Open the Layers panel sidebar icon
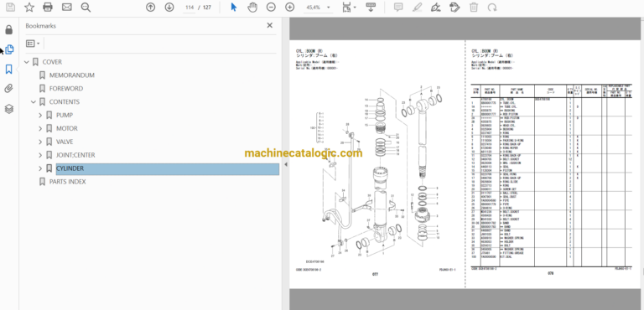Screen dimensions: 644x310 pyautogui.click(x=9, y=109)
